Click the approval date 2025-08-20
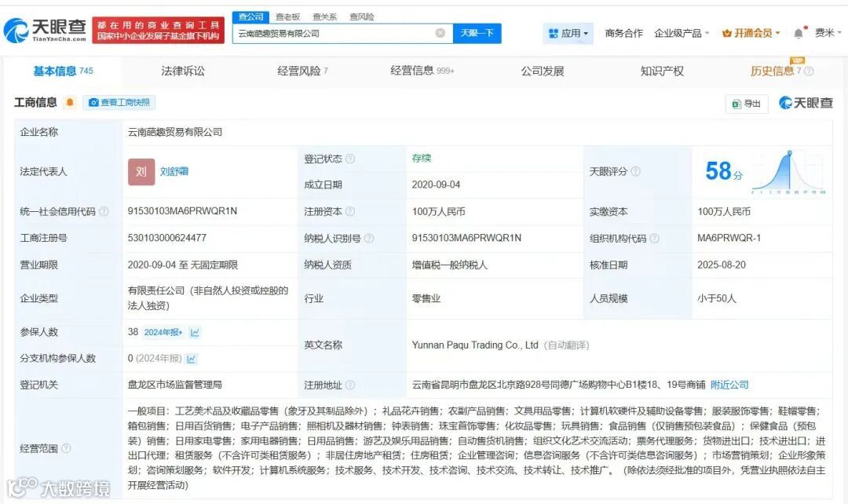 (722, 265)
